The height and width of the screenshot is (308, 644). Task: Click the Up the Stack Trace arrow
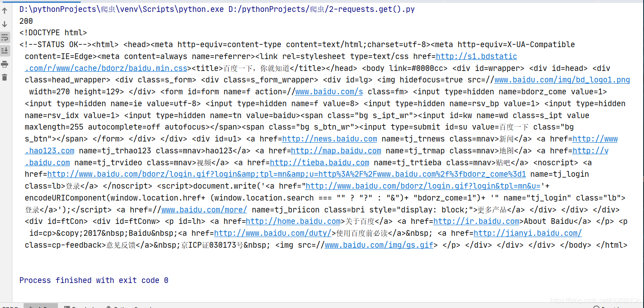pos(5,11)
